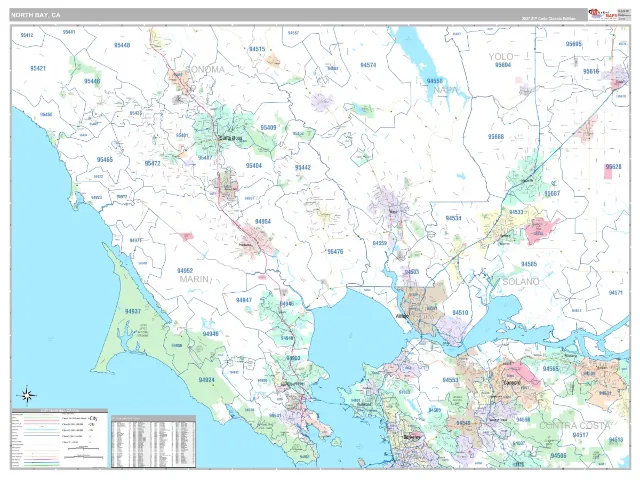Click ZIP code 94571
This screenshot has width=640, height=480.
(615, 293)
